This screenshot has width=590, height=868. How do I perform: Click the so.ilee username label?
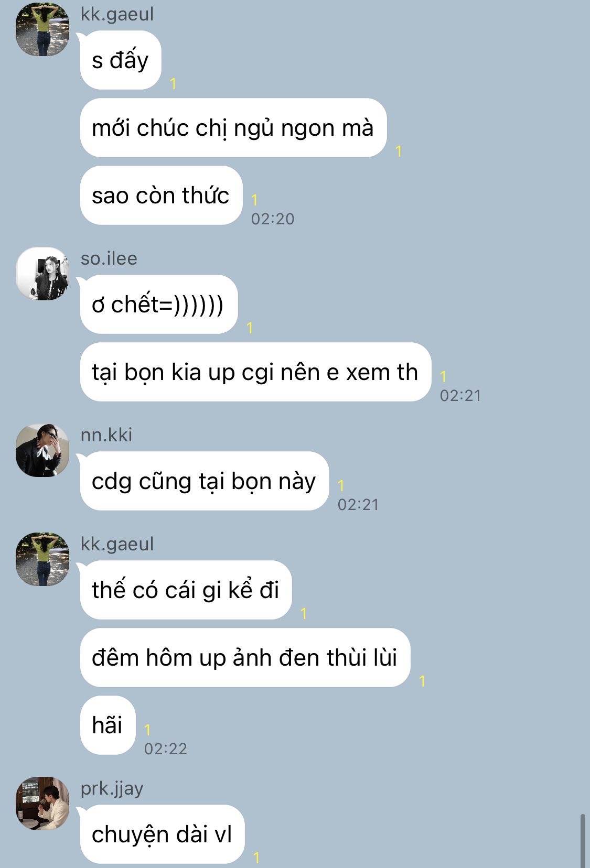tap(109, 258)
